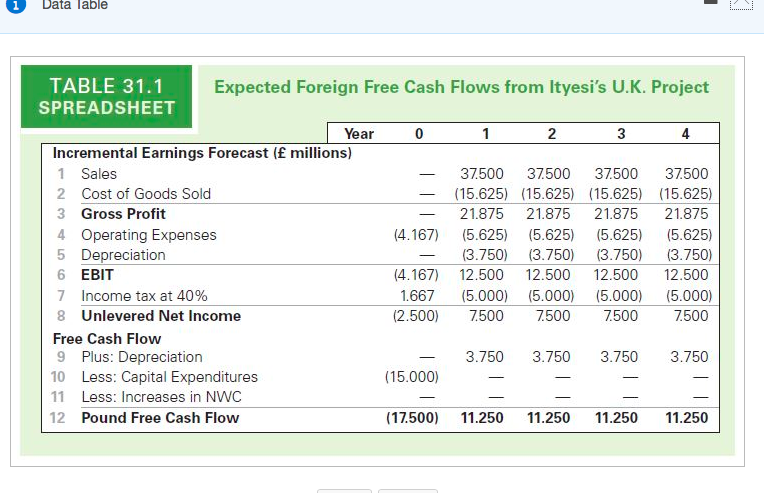Select Unlevered Net Income 7.500 for Year 4
Viewport: 764px width, 493px height.
(691, 316)
